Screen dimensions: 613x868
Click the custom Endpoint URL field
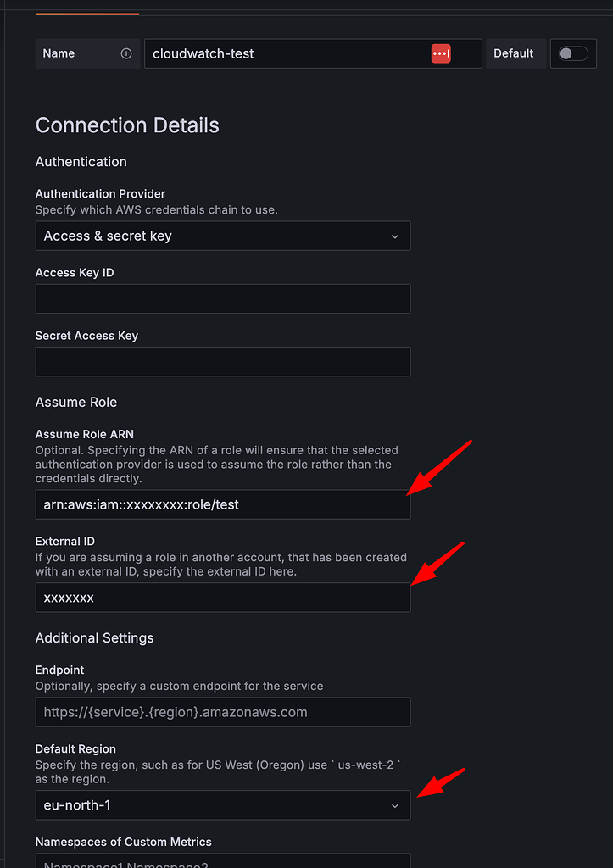click(223, 712)
